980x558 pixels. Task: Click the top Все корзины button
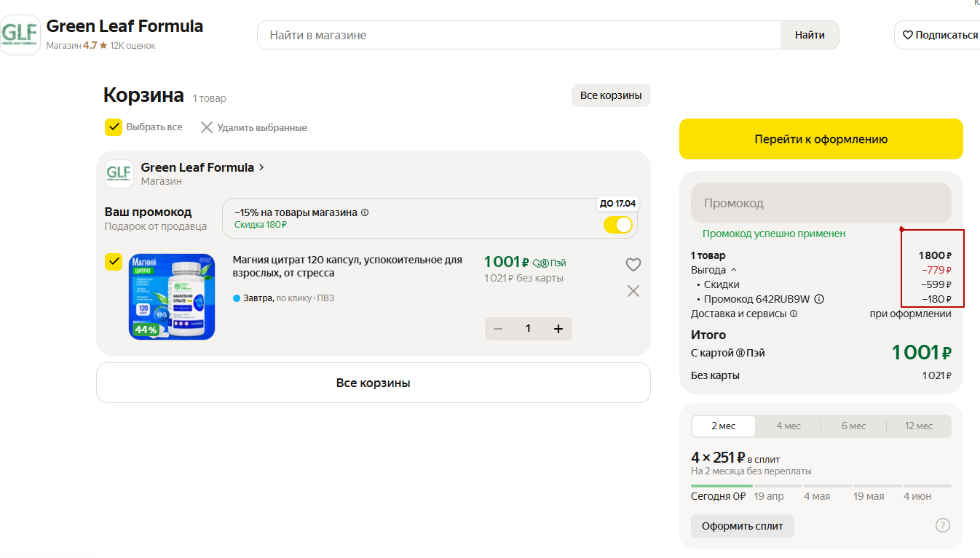[x=611, y=95]
